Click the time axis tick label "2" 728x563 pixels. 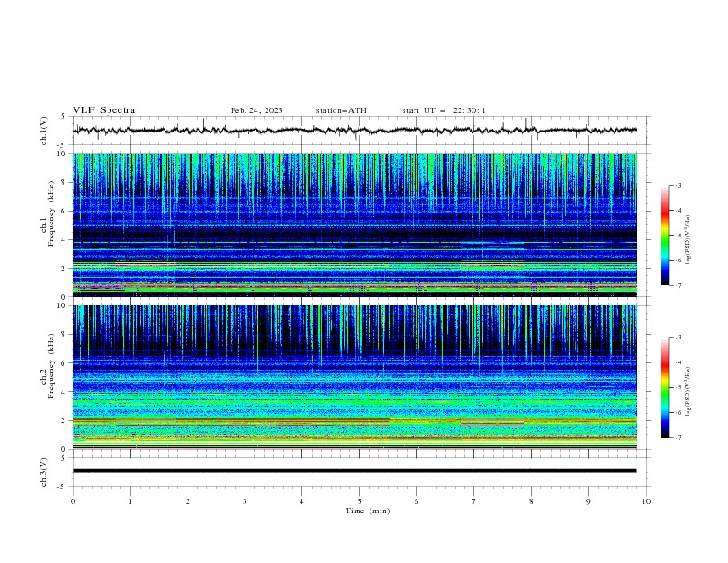coord(188,501)
